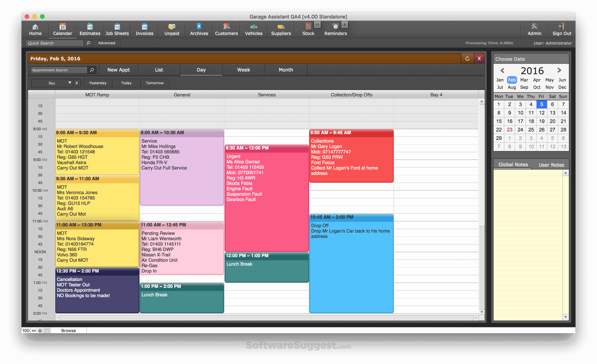Expand the Bay filter dropdown

pos(70,83)
